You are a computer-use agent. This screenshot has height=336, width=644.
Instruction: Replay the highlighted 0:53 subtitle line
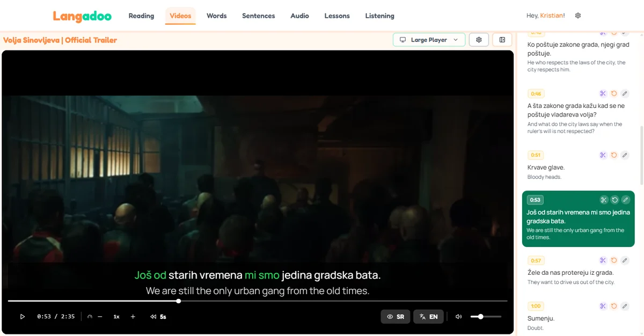point(614,199)
